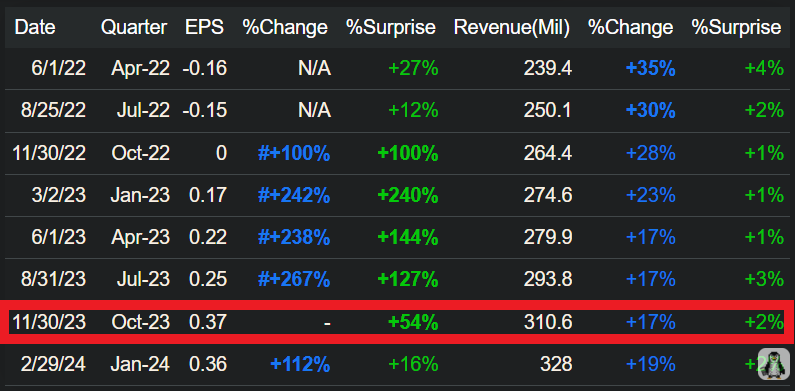795x391 pixels.
Task: Select the 11/30/23 date cell
Action: (49, 322)
